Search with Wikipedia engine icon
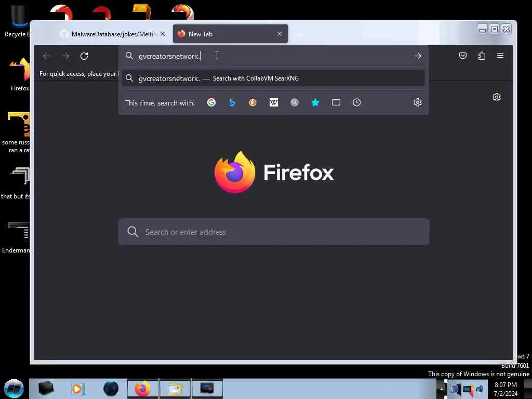 [x=273, y=102]
